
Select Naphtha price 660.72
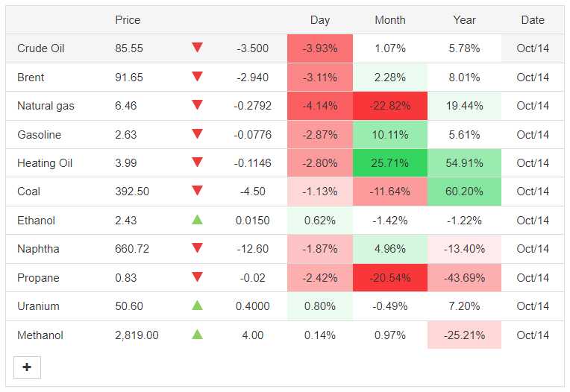pos(132,249)
